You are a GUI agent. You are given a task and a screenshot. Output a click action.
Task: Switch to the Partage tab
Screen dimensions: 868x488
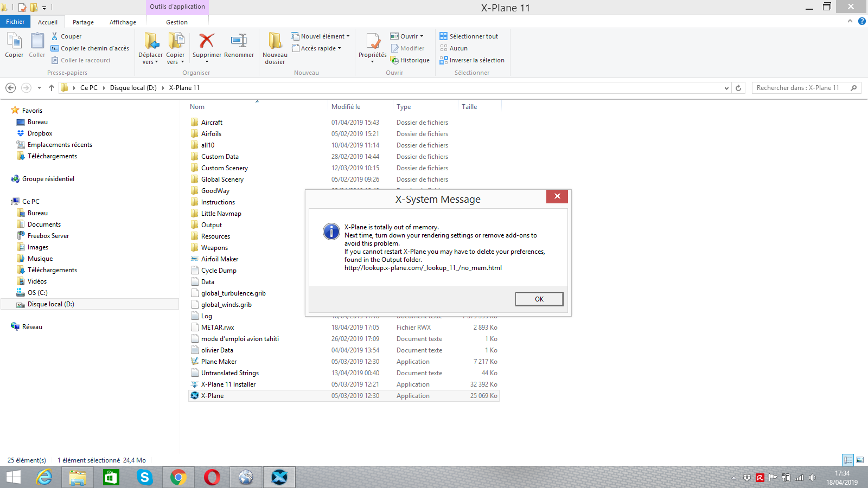83,22
